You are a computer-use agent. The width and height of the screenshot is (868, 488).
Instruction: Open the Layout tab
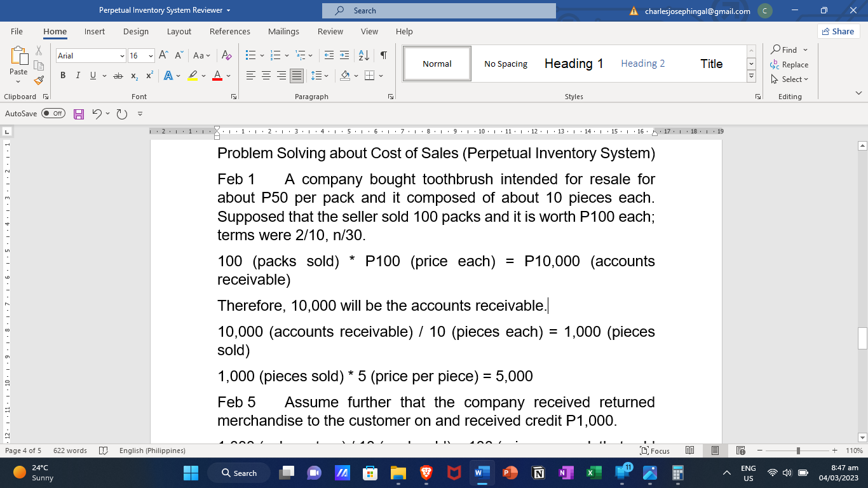179,31
